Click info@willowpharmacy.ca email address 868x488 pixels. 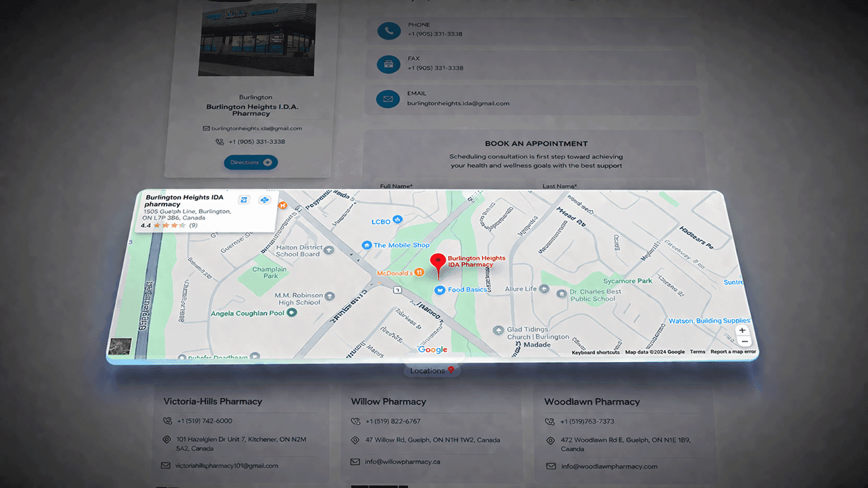tap(403, 462)
